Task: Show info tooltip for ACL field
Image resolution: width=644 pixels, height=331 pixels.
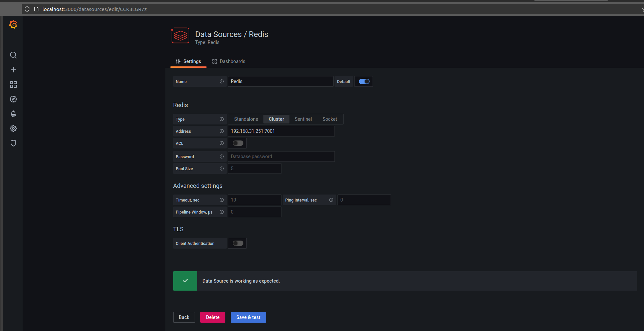Action: click(222, 143)
